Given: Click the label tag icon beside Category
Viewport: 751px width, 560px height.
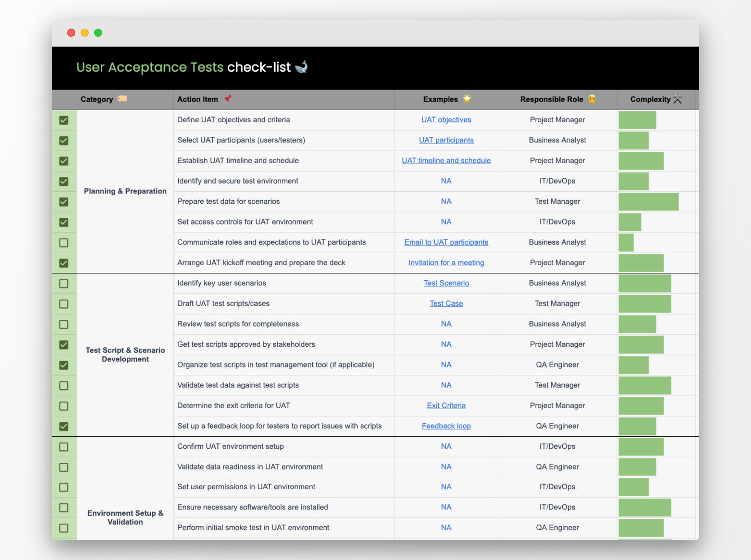Looking at the screenshot, I should pos(122,99).
